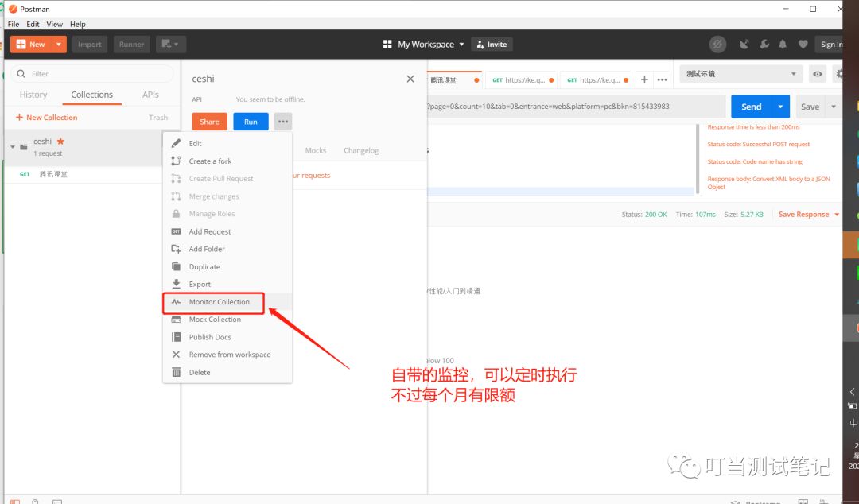The height and width of the screenshot is (504, 859).
Task: Open the Save button dropdown arrow
Action: point(834,107)
